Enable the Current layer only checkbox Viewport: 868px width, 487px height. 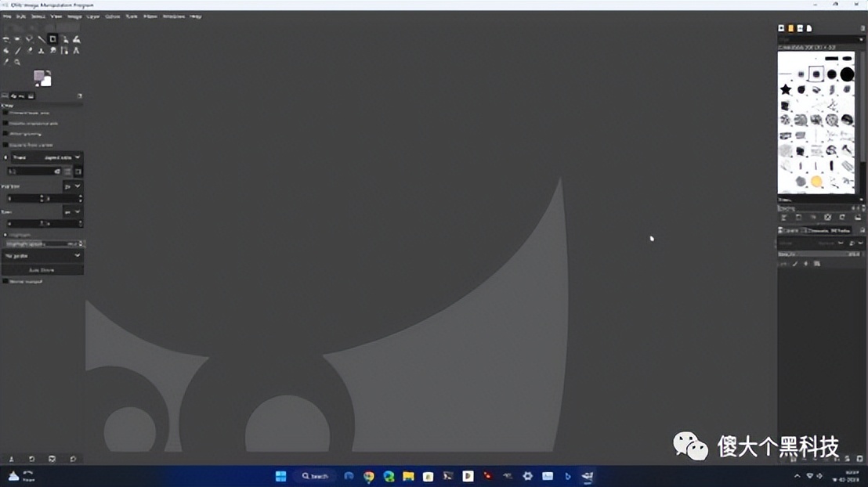5,113
